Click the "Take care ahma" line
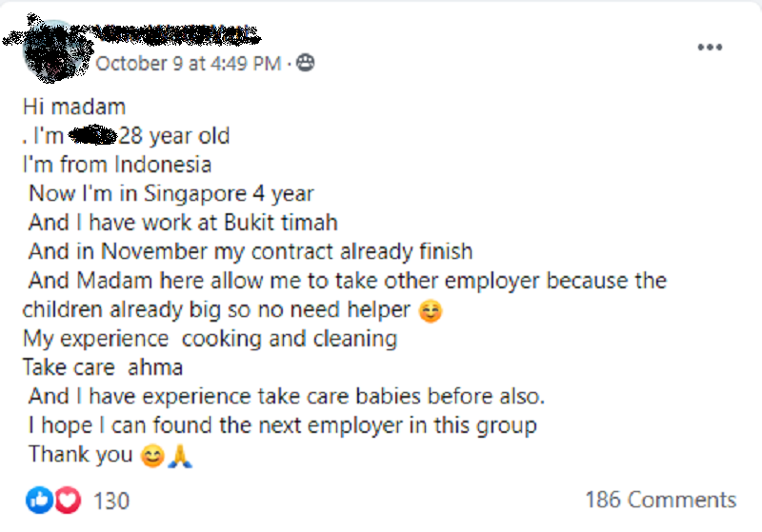 [102, 367]
